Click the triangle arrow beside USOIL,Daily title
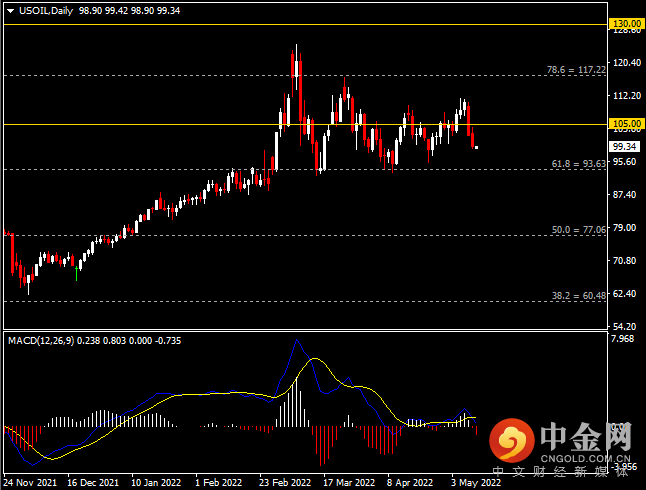Viewport: 646px width, 490px height. tap(9, 9)
